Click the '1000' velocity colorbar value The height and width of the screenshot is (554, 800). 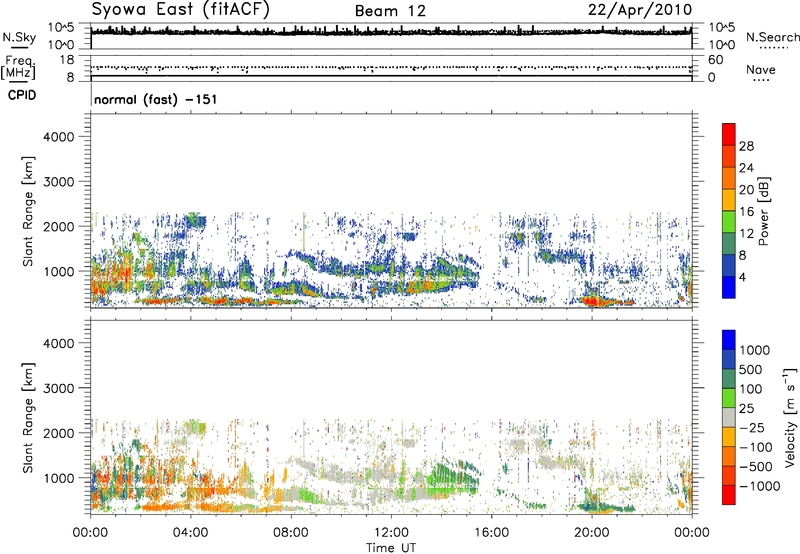coord(755,350)
